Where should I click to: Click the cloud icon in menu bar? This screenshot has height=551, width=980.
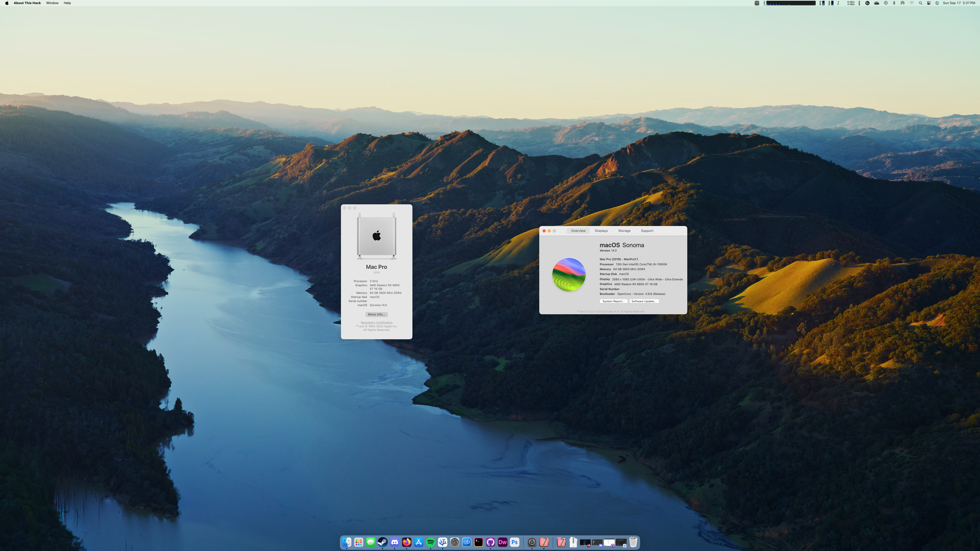pyautogui.click(x=877, y=3)
